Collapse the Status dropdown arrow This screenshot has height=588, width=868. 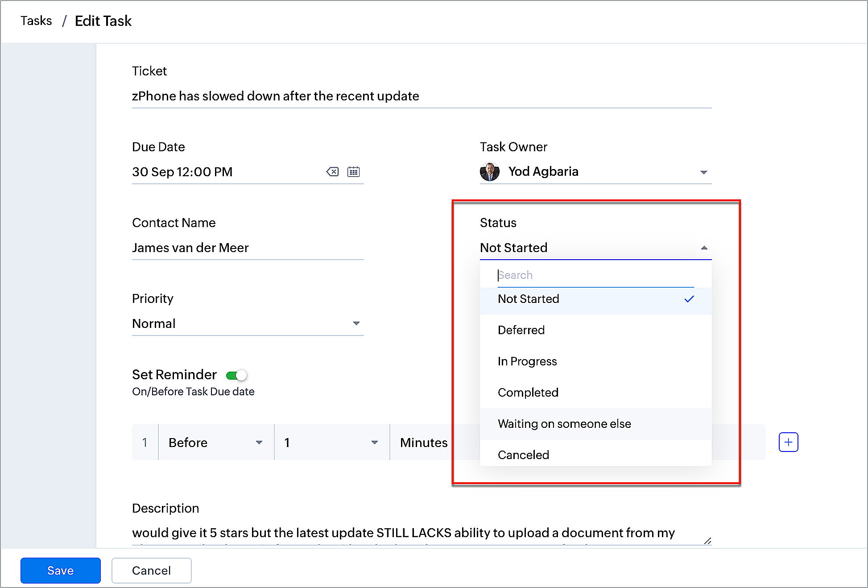click(704, 248)
